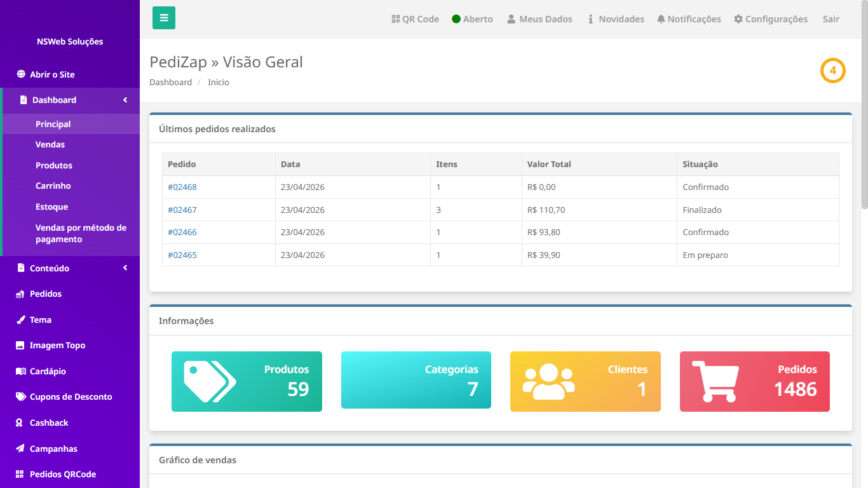
Task: Open order #02467
Action: point(182,210)
